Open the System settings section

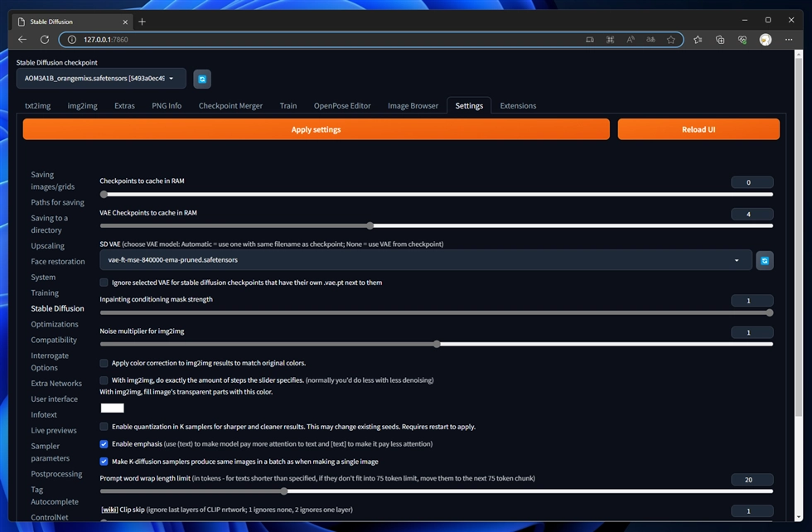point(43,277)
